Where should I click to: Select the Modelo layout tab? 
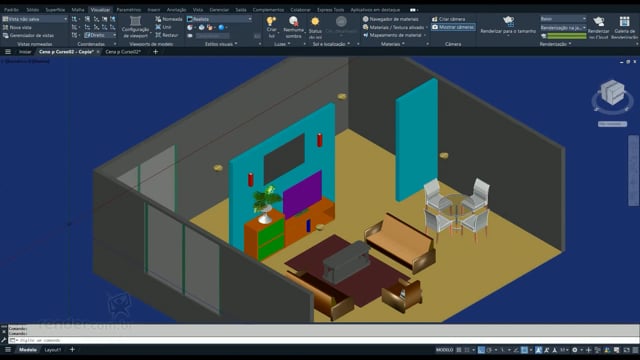pos(27,350)
